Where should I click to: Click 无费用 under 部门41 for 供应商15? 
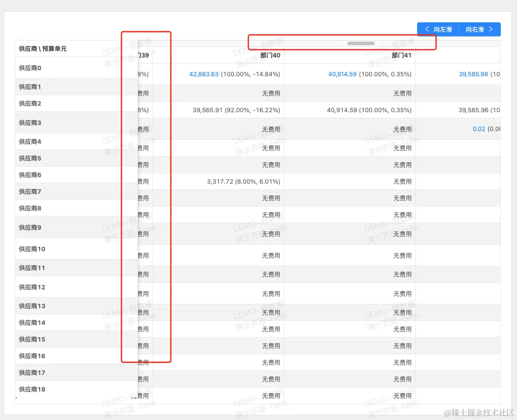click(x=402, y=346)
